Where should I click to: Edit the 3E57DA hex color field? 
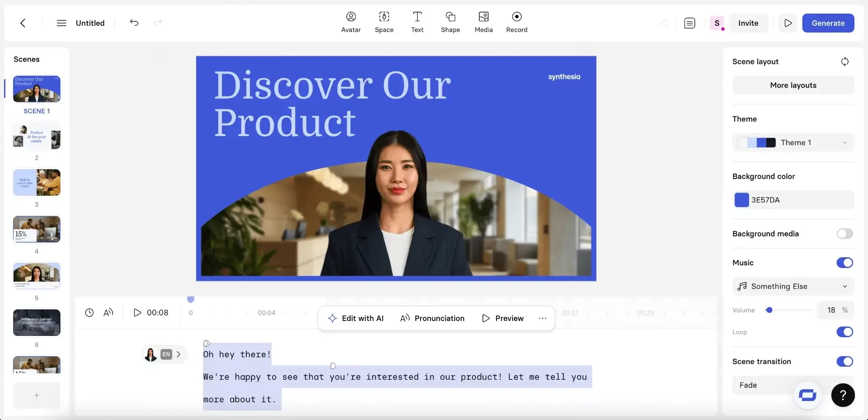(793, 200)
